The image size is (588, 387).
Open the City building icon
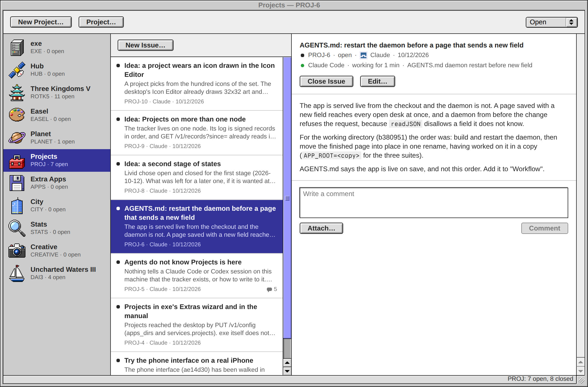click(17, 206)
